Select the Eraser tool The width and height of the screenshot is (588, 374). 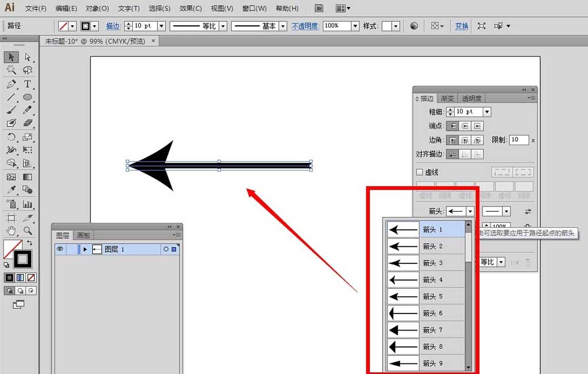click(28, 123)
